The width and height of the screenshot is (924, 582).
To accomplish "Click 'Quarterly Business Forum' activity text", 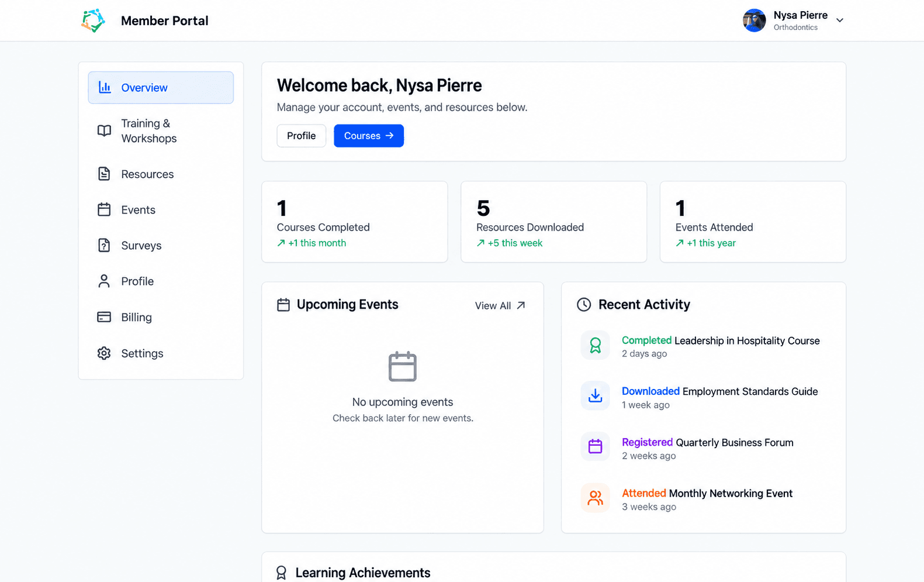I will [x=735, y=442].
